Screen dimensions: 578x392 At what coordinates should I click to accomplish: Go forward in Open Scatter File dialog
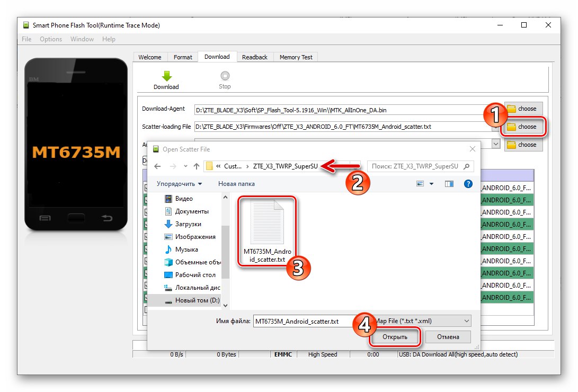click(x=173, y=166)
